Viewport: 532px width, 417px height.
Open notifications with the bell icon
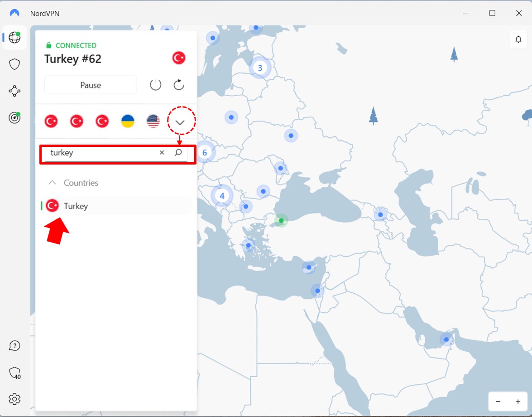518,39
